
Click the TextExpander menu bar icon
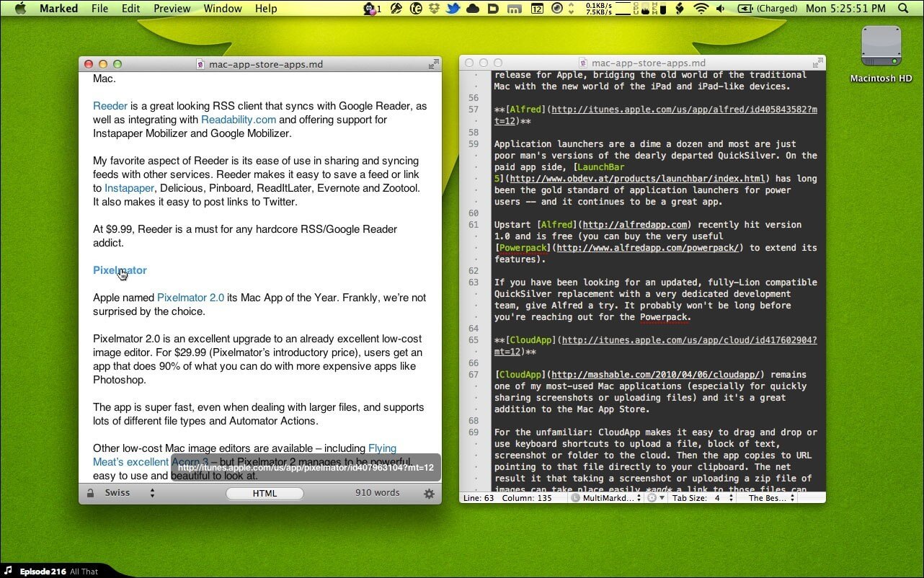click(x=416, y=9)
